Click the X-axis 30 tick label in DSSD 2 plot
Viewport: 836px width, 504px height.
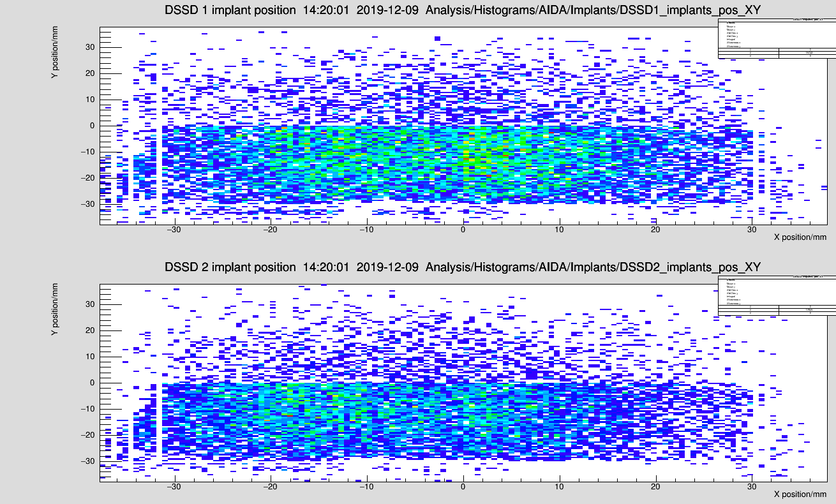coord(752,487)
